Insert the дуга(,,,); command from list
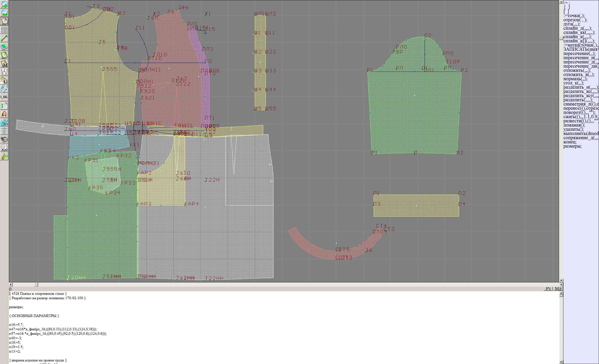 click(x=572, y=24)
